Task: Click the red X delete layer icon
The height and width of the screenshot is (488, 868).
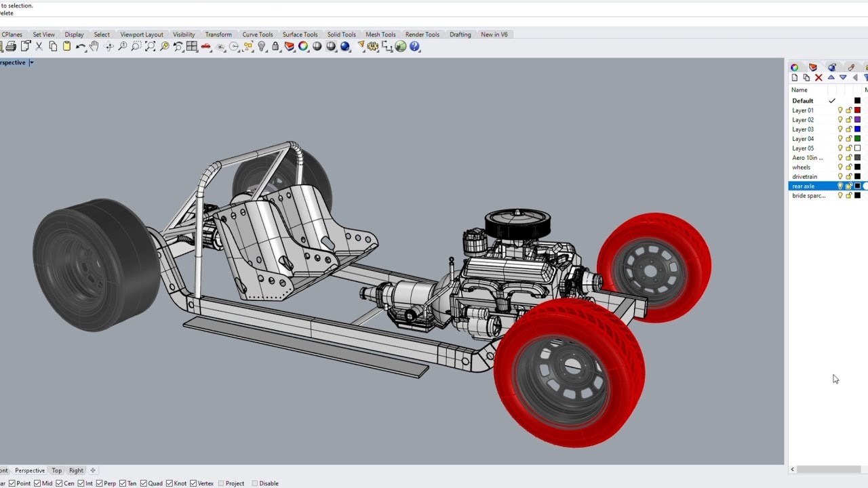Action: pos(818,77)
